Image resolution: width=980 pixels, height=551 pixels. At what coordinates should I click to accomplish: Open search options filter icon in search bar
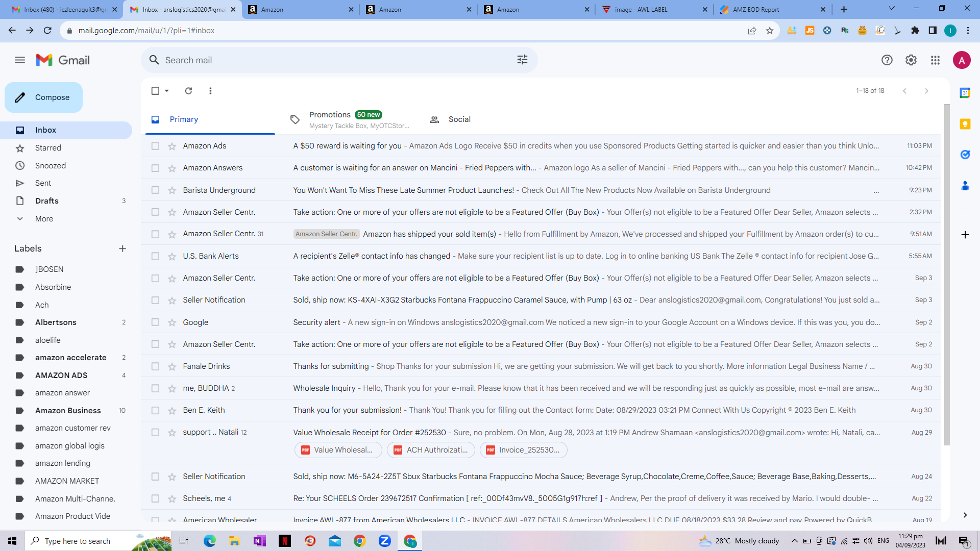(522, 60)
